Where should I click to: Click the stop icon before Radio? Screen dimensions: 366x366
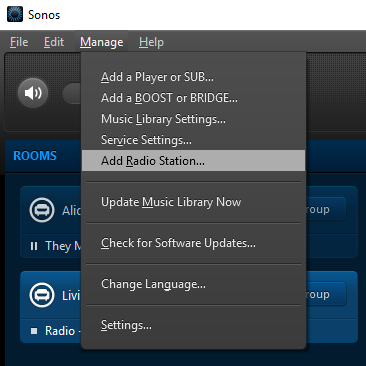(x=34, y=331)
